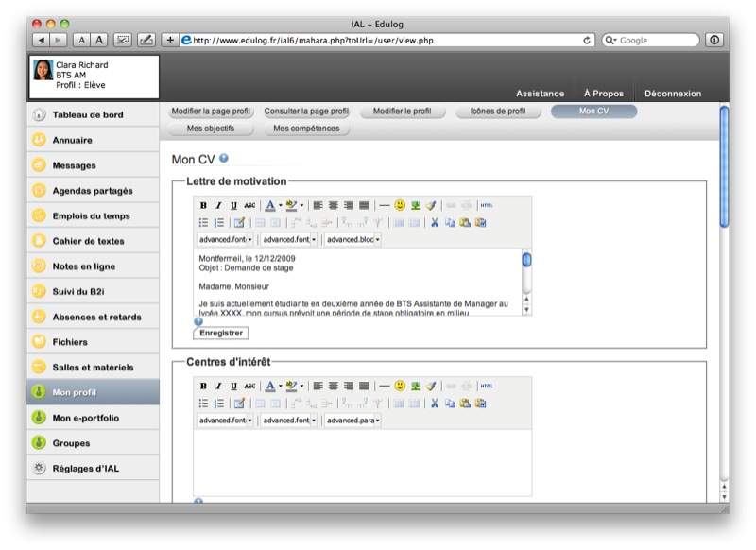Image resolution: width=756 pixels, height=550 pixels.
Task: Open the advanced.bloc format dropdown
Action: click(x=352, y=240)
